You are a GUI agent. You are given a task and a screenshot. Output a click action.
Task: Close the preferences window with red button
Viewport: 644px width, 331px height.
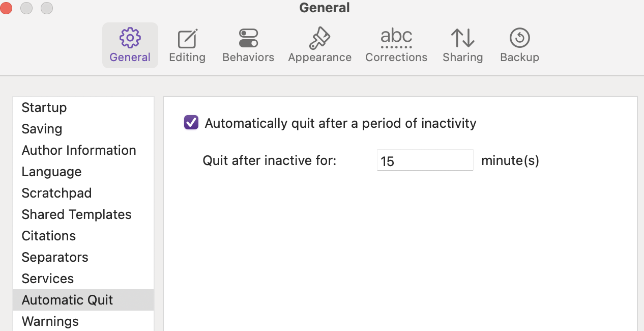click(5, 8)
